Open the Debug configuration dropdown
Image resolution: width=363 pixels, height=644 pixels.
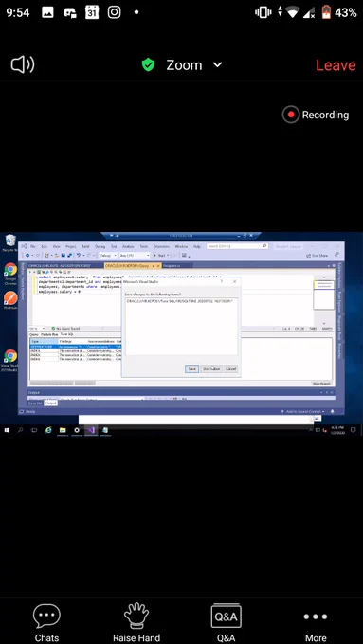(107, 255)
